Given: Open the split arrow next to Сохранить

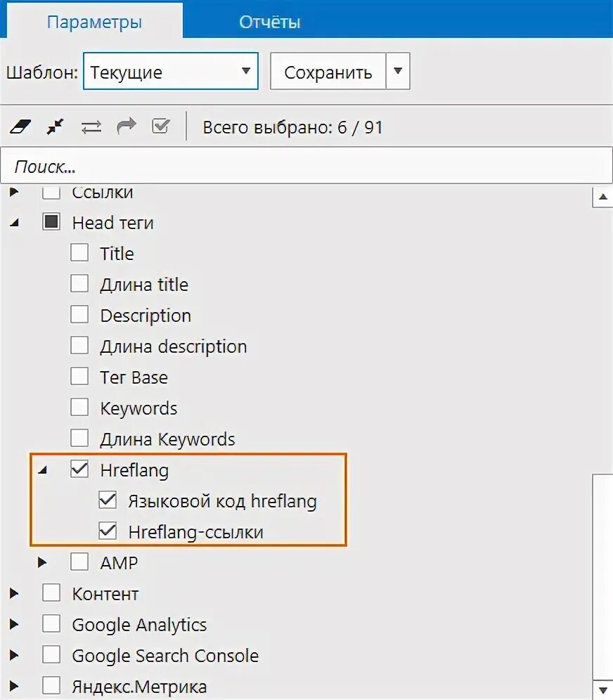Looking at the screenshot, I should click(398, 72).
